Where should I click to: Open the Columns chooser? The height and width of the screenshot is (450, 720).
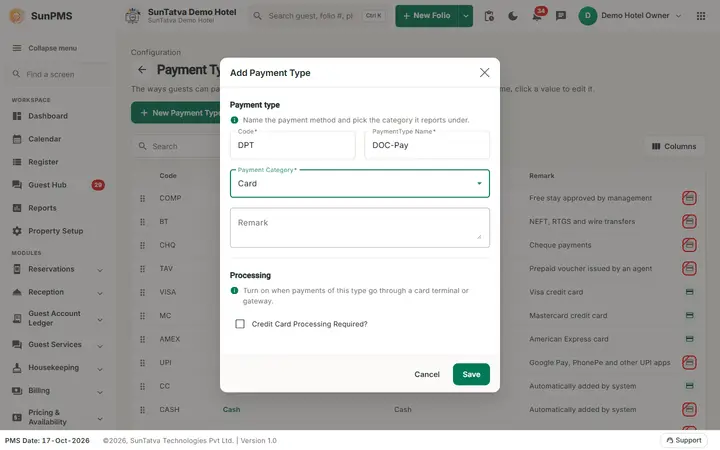[674, 146]
